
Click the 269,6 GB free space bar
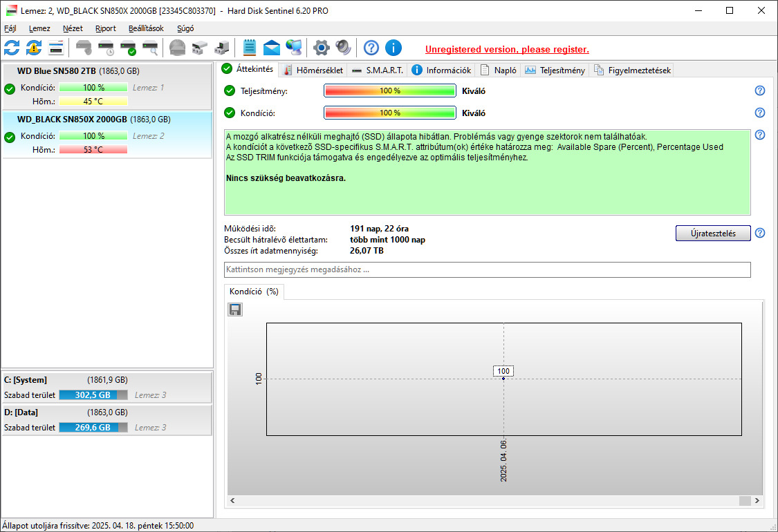tap(93, 427)
